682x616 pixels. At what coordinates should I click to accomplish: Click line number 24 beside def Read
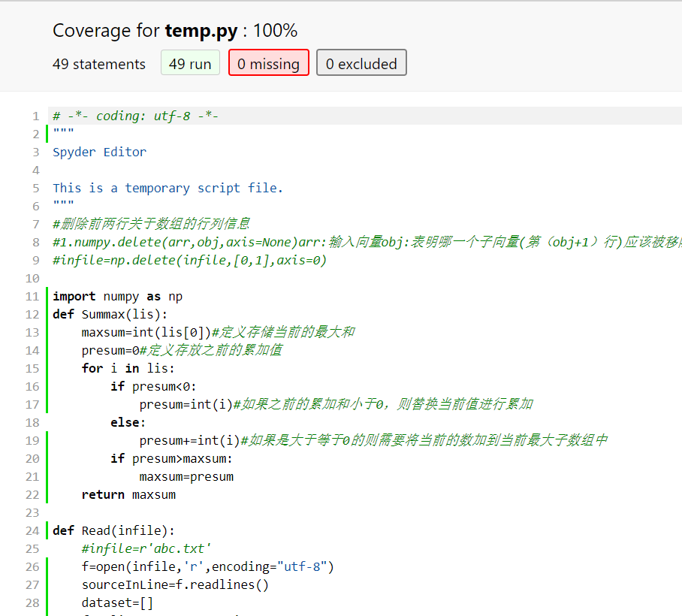[32, 530]
